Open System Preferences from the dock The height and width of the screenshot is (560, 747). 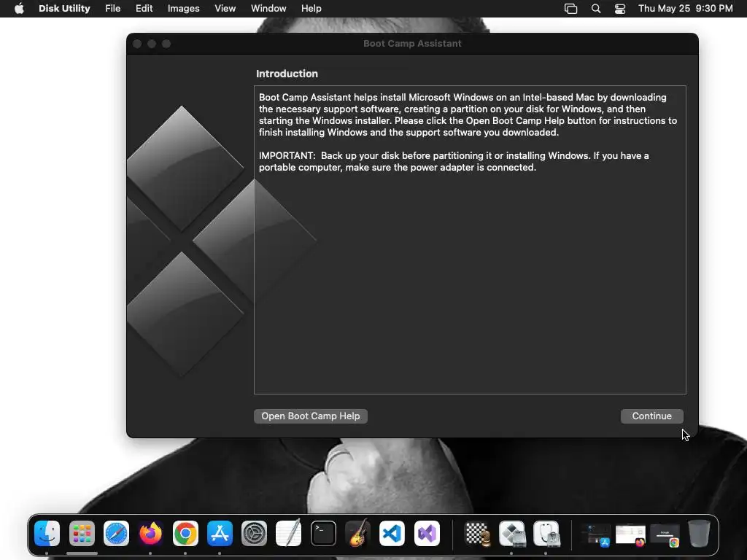(x=254, y=533)
